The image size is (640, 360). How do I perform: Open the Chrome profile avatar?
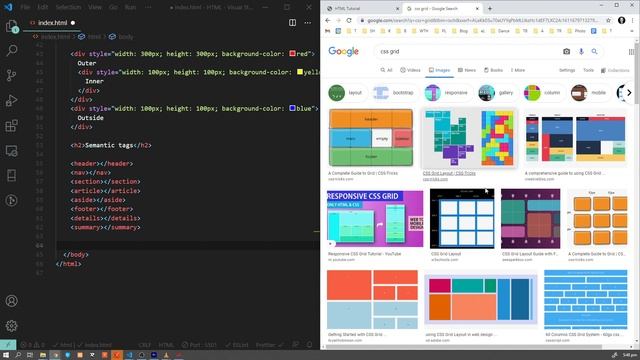pyautogui.click(x=621, y=20)
